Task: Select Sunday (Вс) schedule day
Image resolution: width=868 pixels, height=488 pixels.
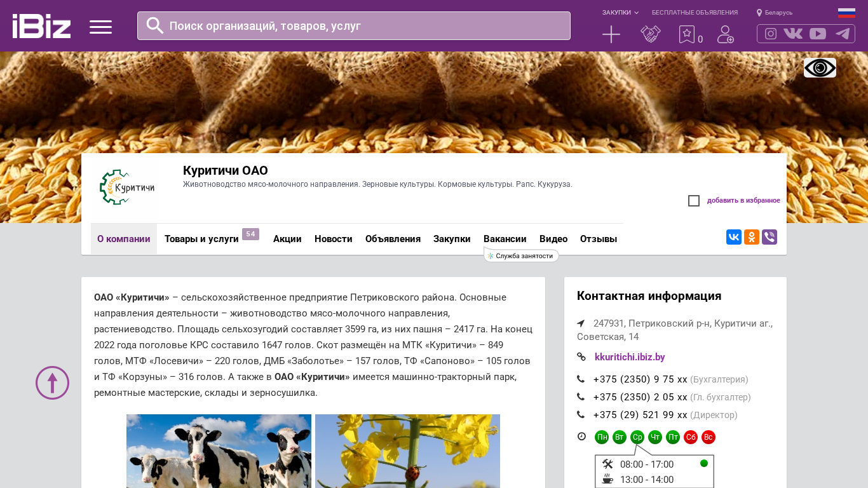Action: click(x=709, y=437)
